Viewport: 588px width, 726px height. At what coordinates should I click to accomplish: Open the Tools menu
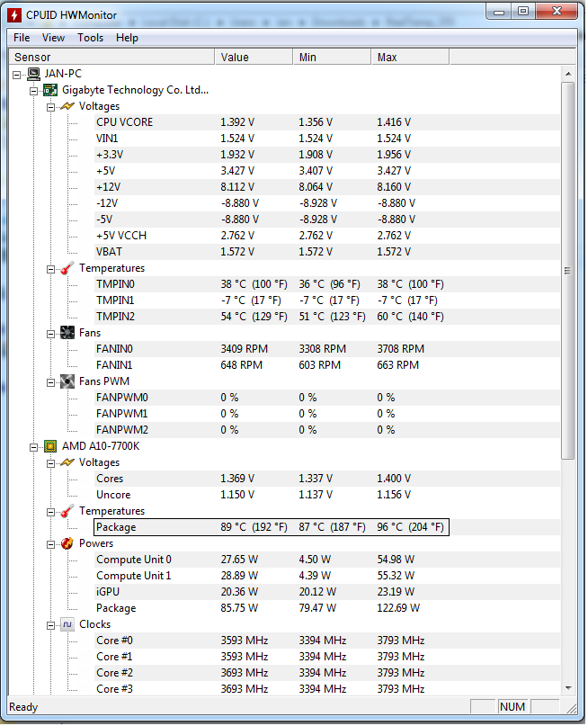coord(90,38)
